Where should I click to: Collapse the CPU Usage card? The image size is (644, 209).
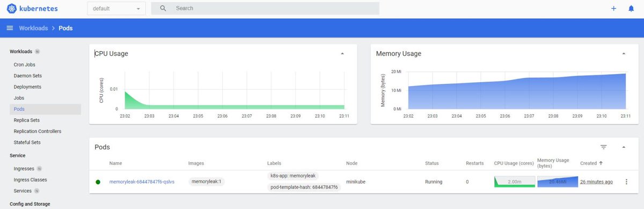tap(342, 54)
